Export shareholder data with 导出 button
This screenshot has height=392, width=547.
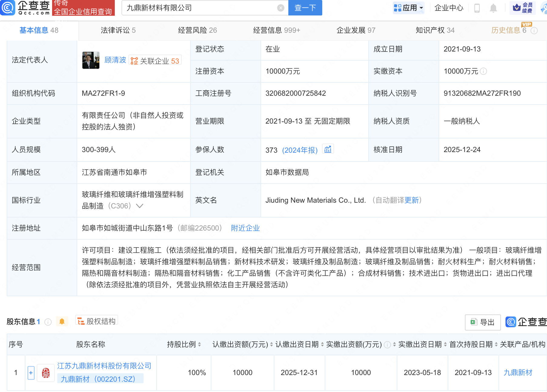click(x=482, y=322)
